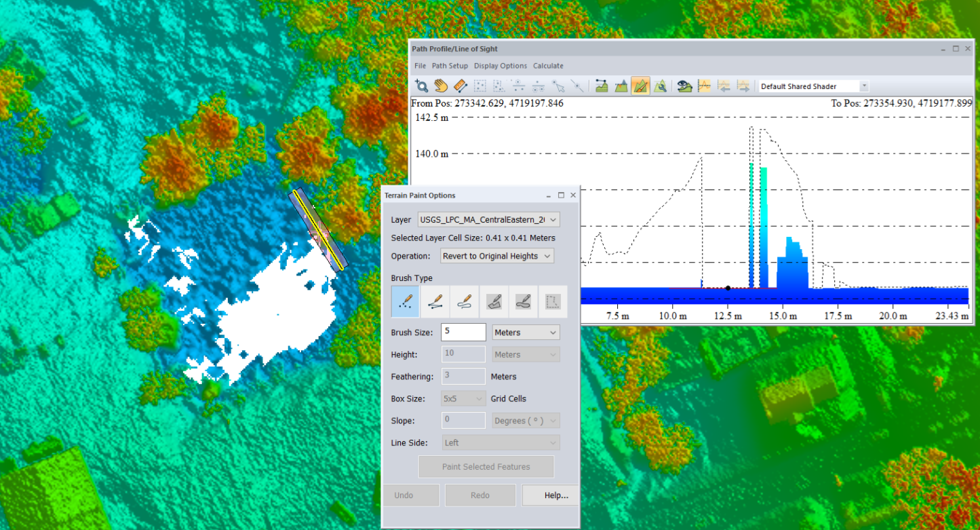The image size is (980, 530).
Task: Open the Path Setup menu
Action: [450, 66]
